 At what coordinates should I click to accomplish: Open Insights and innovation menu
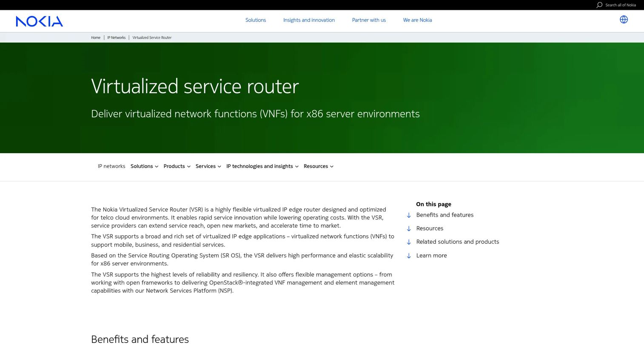pyautogui.click(x=309, y=20)
